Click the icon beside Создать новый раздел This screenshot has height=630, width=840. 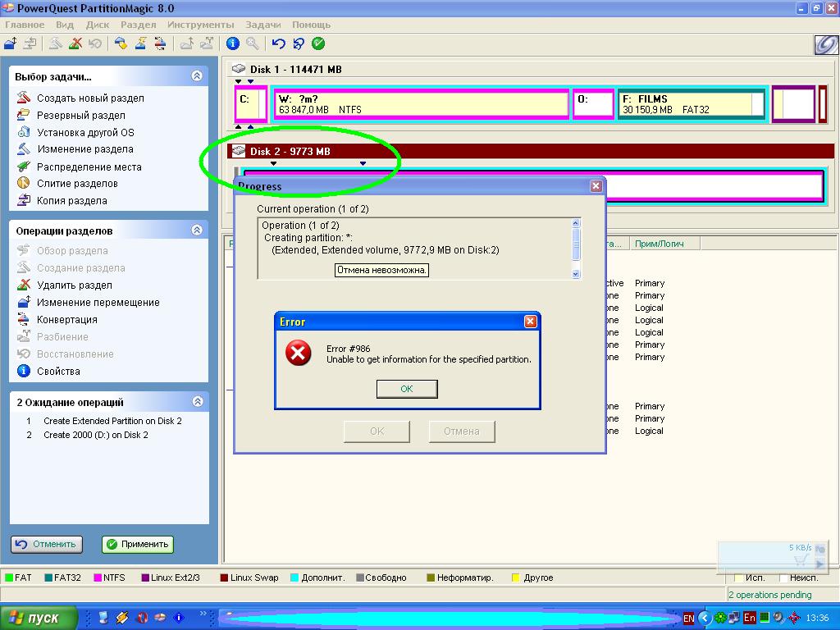tap(24, 98)
